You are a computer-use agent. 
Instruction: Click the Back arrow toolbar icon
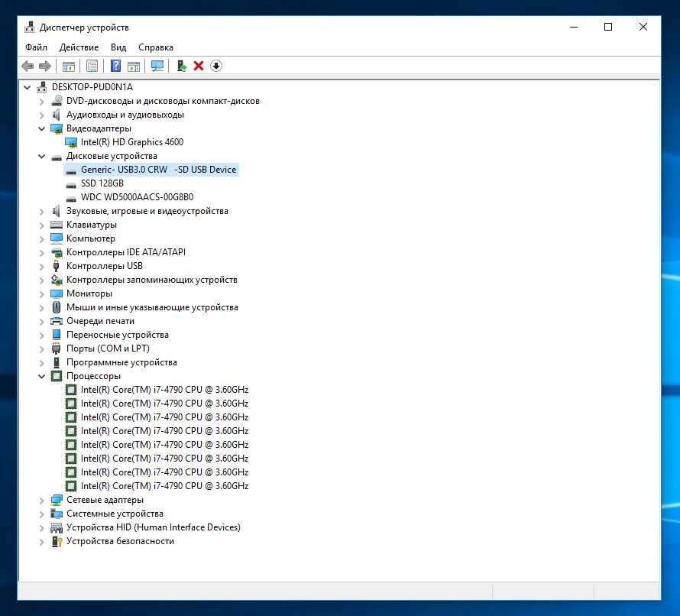28,66
